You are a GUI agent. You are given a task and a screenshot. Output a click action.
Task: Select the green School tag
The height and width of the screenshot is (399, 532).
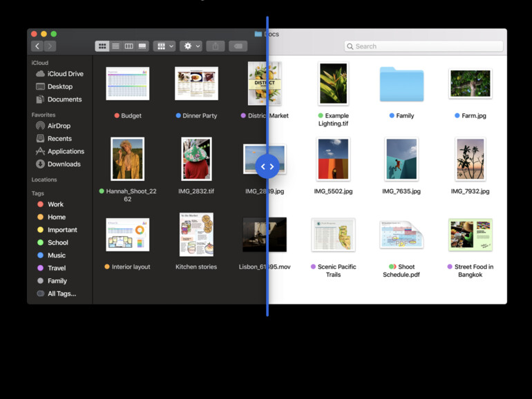coord(53,243)
